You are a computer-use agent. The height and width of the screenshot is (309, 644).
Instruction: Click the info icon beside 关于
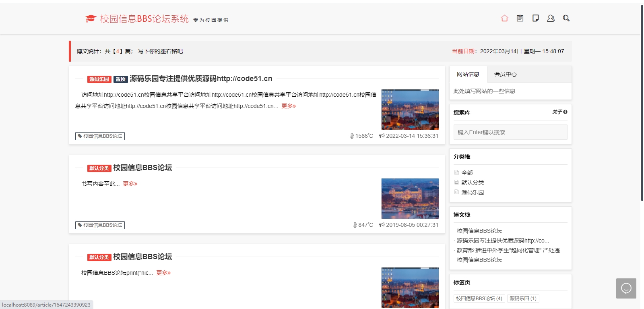[565, 112]
